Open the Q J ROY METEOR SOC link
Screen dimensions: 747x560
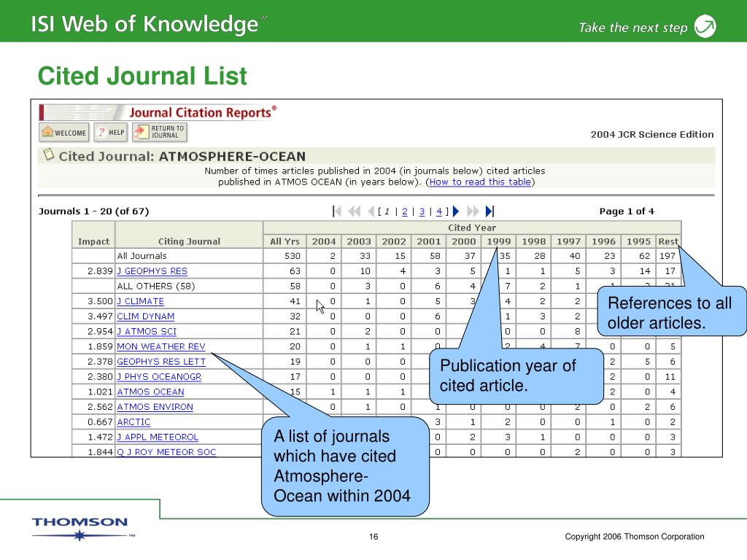pos(167,452)
